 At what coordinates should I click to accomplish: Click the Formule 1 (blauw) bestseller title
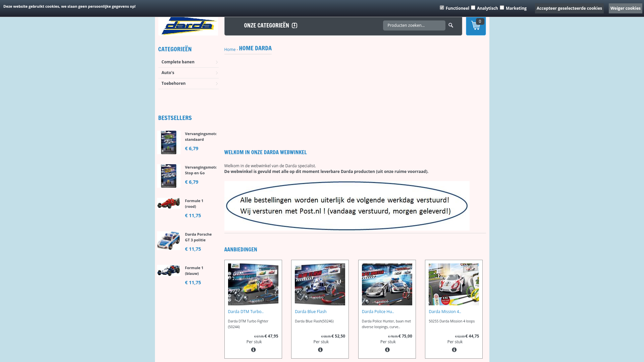pyautogui.click(x=194, y=271)
